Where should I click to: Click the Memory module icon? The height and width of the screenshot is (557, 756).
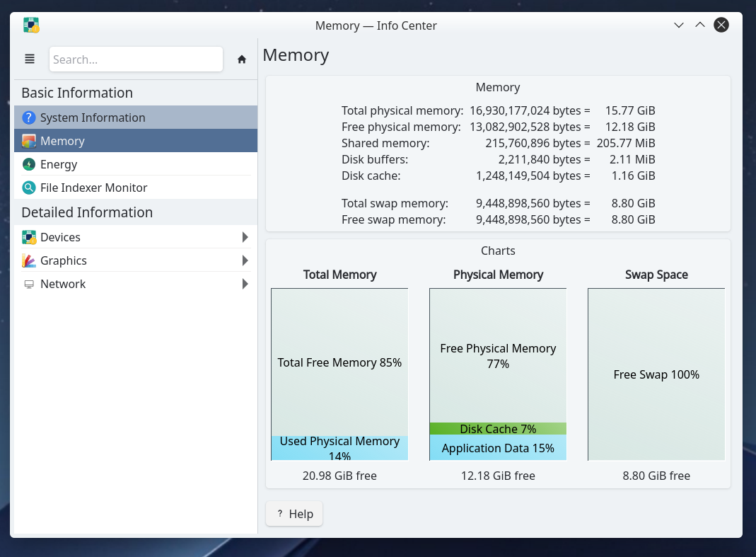(x=28, y=142)
